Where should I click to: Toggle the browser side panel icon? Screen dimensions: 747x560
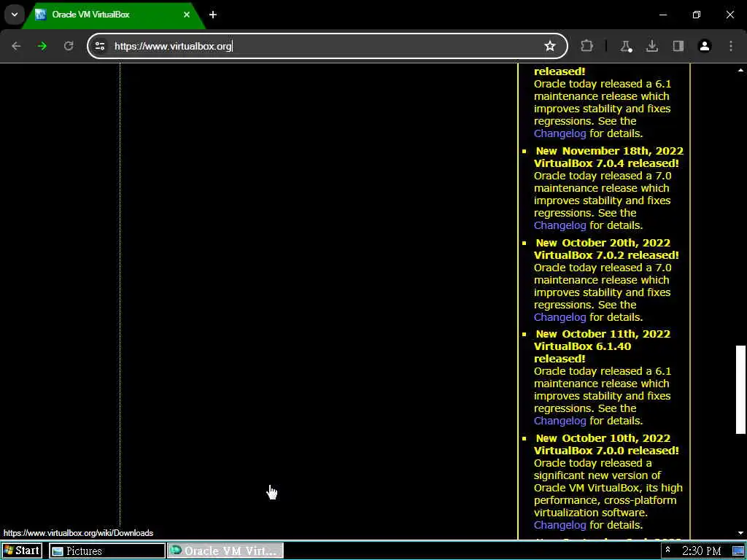tap(678, 46)
